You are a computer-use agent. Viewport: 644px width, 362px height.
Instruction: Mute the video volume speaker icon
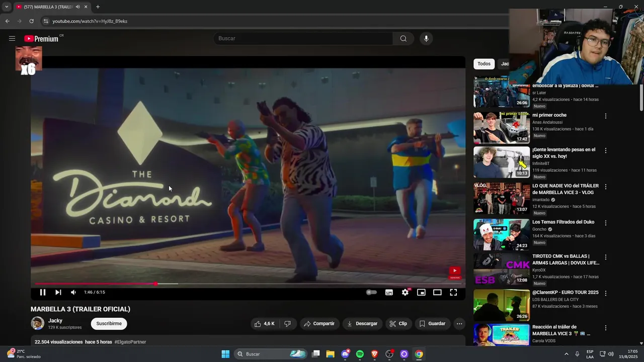(73, 292)
